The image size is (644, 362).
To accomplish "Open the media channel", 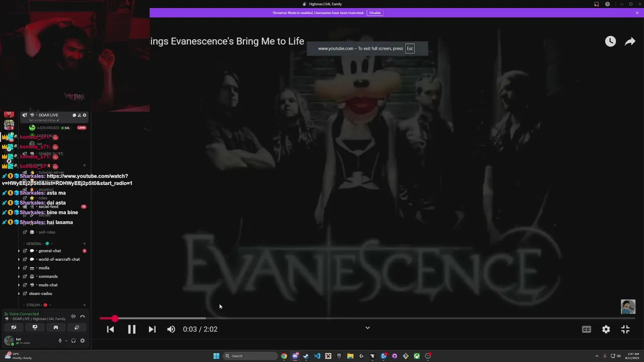I will tap(44, 268).
